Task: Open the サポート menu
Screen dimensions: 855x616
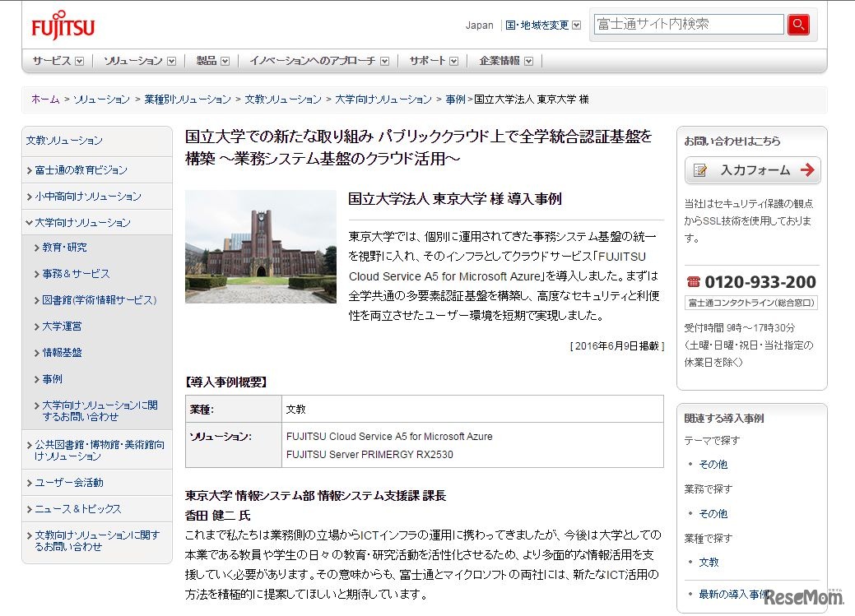Action: [433, 61]
